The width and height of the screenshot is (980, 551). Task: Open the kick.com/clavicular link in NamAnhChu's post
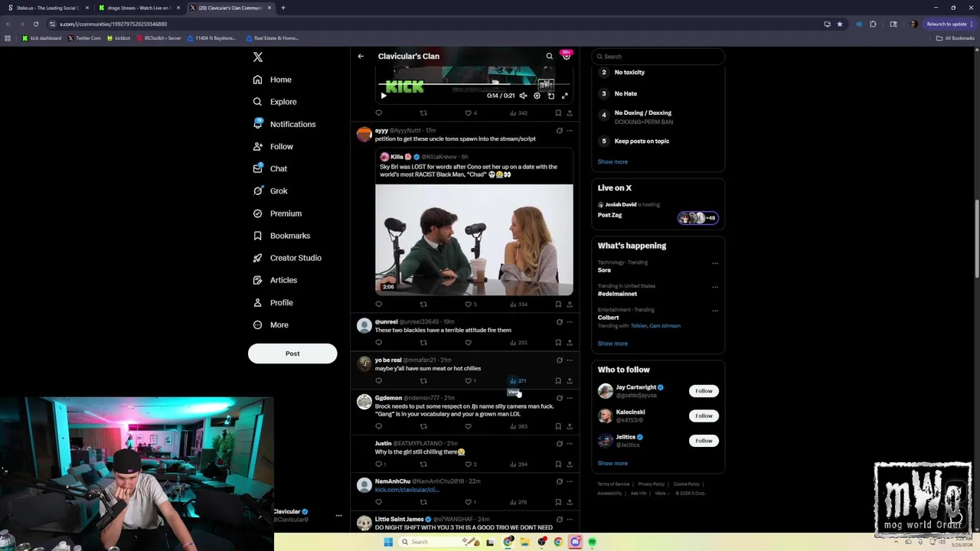[407, 490]
